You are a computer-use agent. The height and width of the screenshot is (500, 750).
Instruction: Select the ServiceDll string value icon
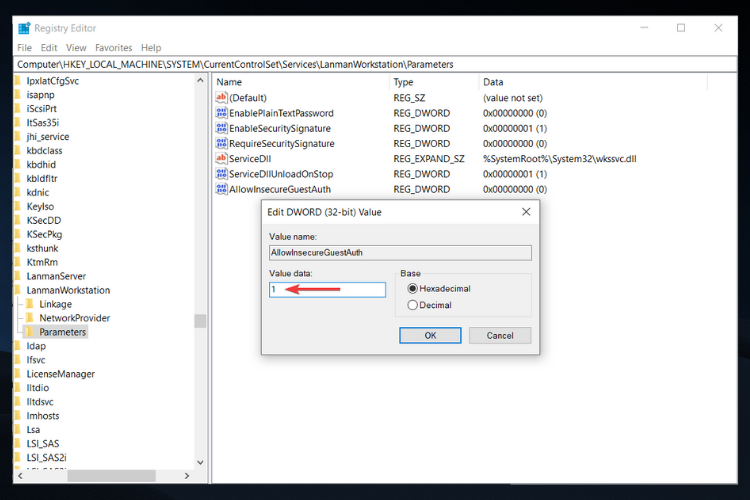[221, 158]
